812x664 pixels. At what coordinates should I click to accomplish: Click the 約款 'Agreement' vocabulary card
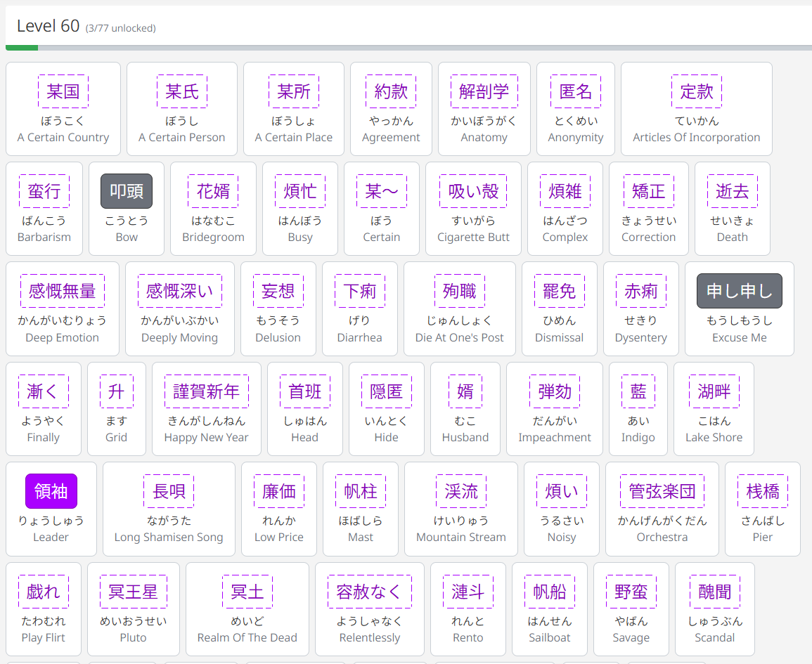pyautogui.click(x=391, y=109)
